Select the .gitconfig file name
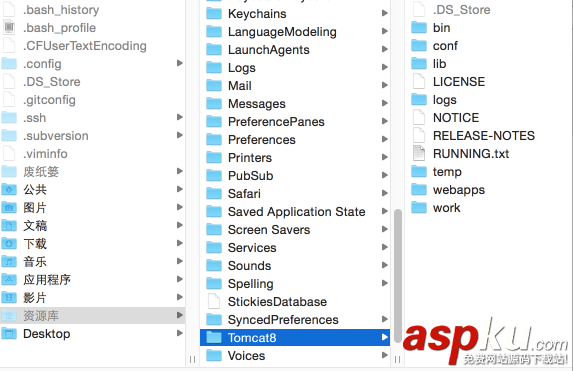Screen dimensions: 573x371 point(49,100)
